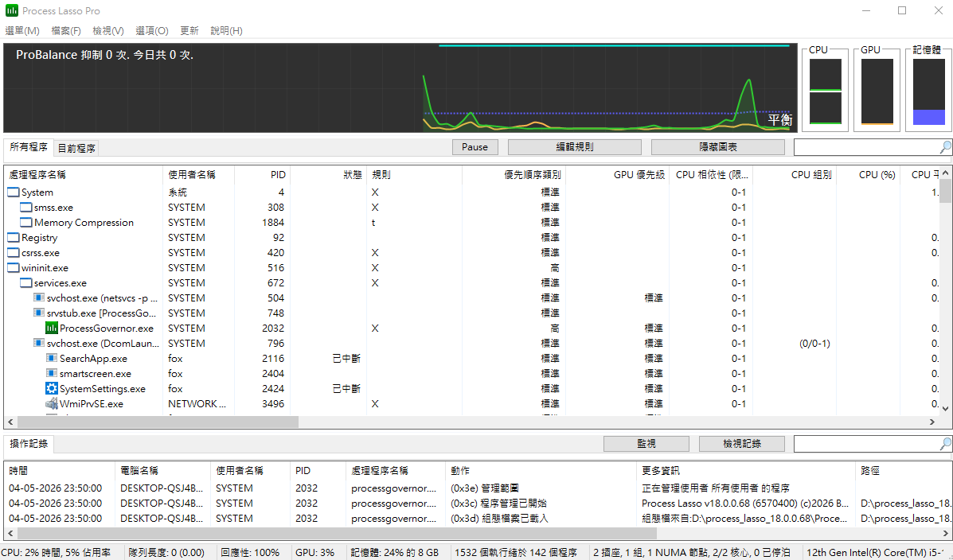Select the services.exe tree entry

(x=61, y=283)
